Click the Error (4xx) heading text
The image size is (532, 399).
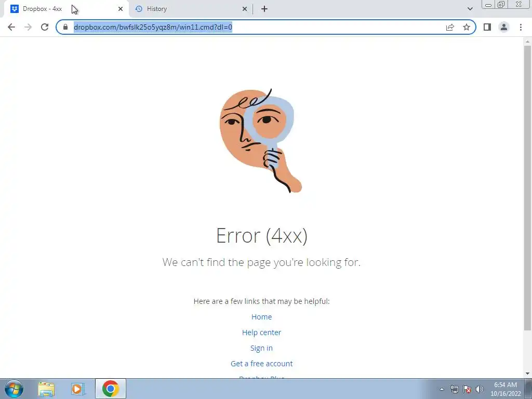[262, 235]
